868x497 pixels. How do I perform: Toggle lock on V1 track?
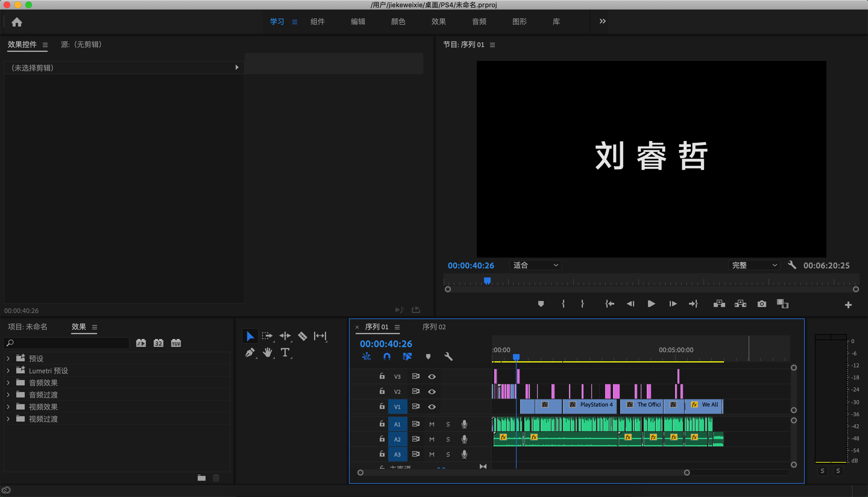pos(382,406)
